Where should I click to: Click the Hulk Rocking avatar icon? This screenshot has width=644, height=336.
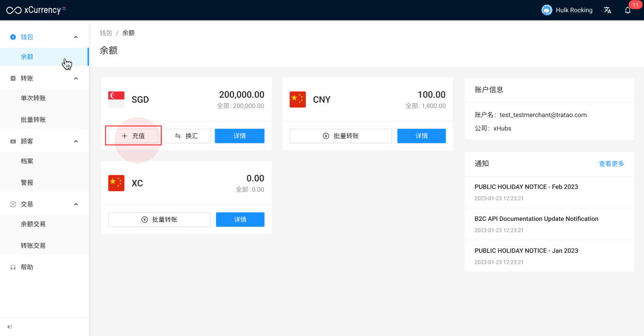tap(547, 10)
